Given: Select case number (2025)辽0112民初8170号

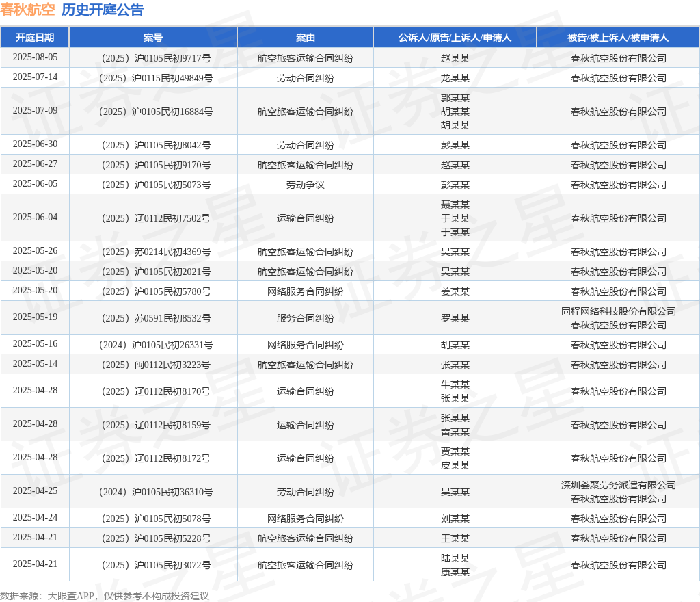Looking at the screenshot, I should (157, 392).
